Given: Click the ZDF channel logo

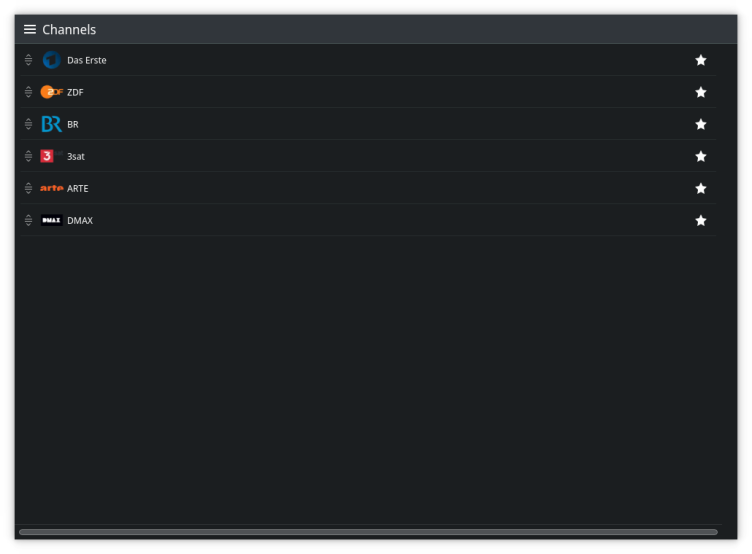Looking at the screenshot, I should (51, 92).
